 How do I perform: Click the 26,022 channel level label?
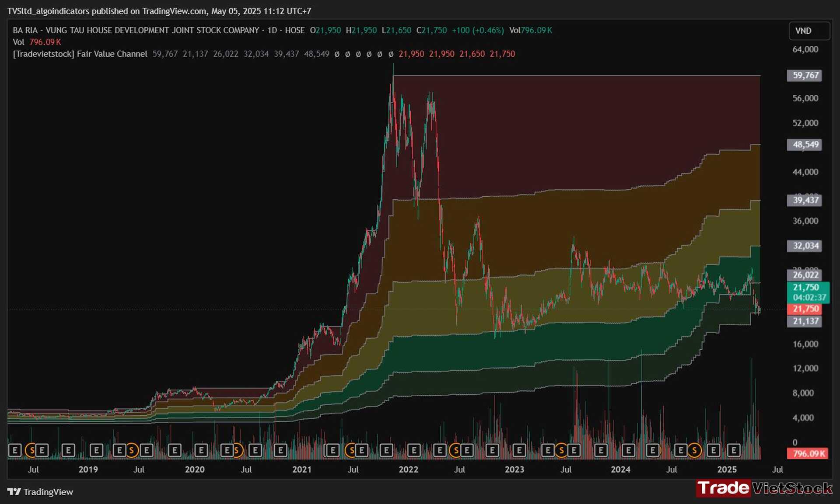pos(805,275)
